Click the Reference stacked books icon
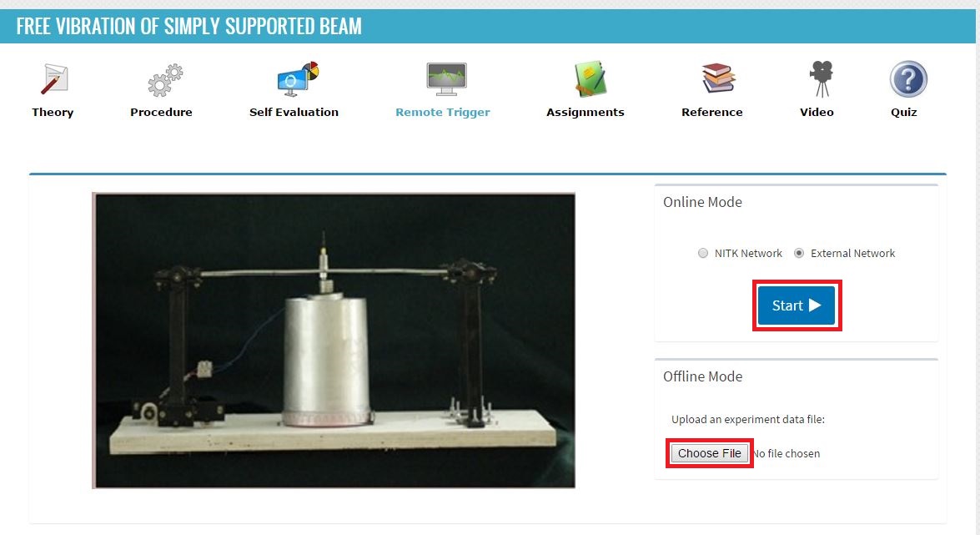The image size is (980, 535). (x=718, y=78)
